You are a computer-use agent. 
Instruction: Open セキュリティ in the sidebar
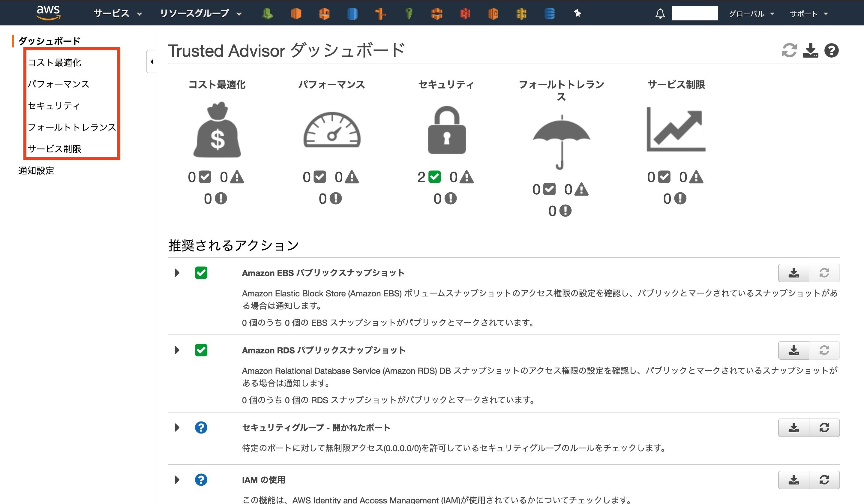(53, 106)
